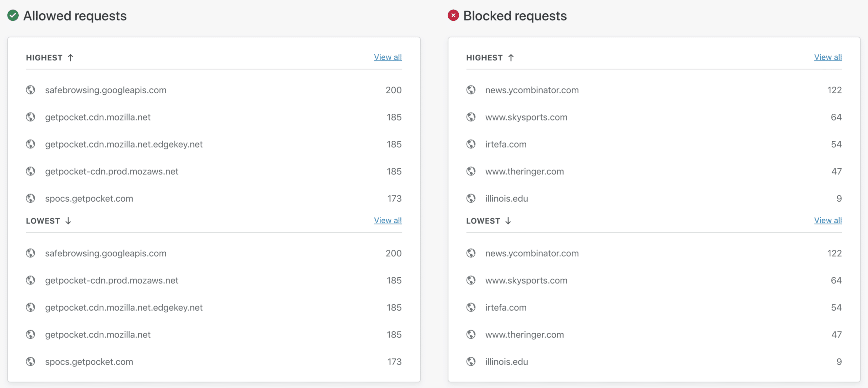Select getpocket.cdn.mozilla.net.edgekey.net in Allowed Lowest list
868x388 pixels.
(x=124, y=308)
